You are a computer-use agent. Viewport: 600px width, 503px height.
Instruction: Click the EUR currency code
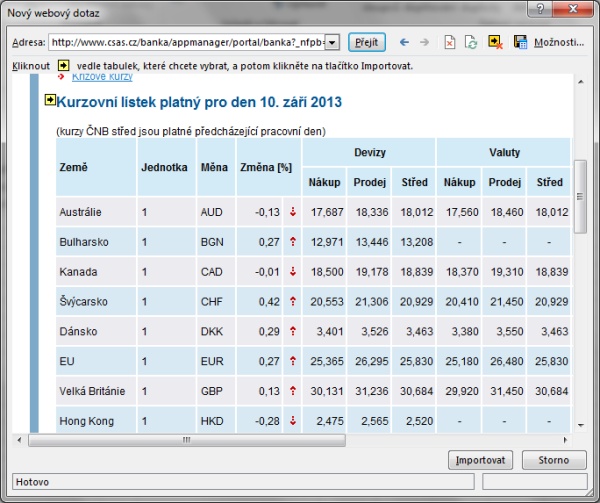tap(212, 361)
